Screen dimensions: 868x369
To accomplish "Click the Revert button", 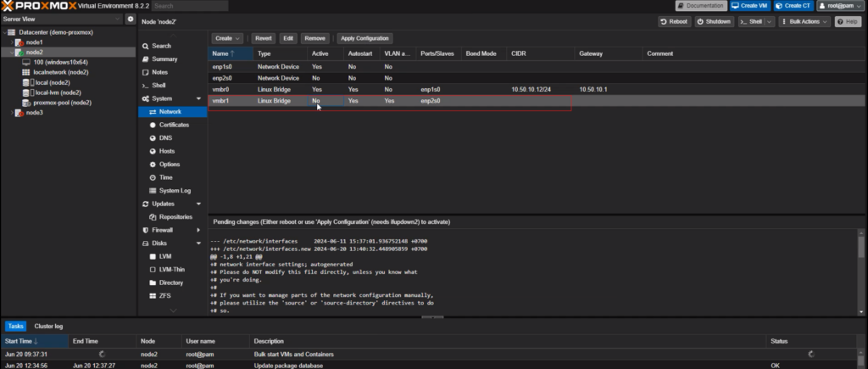I will click(x=264, y=38).
